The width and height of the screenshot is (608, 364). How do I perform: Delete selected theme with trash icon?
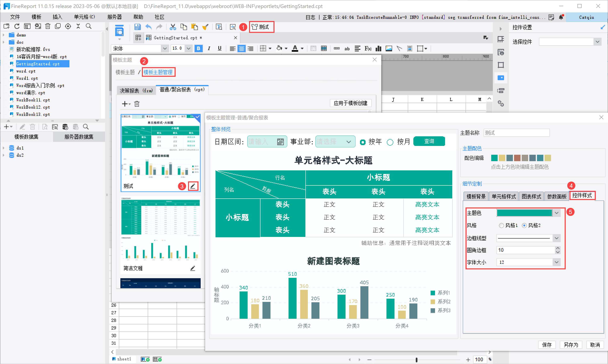coord(137,104)
